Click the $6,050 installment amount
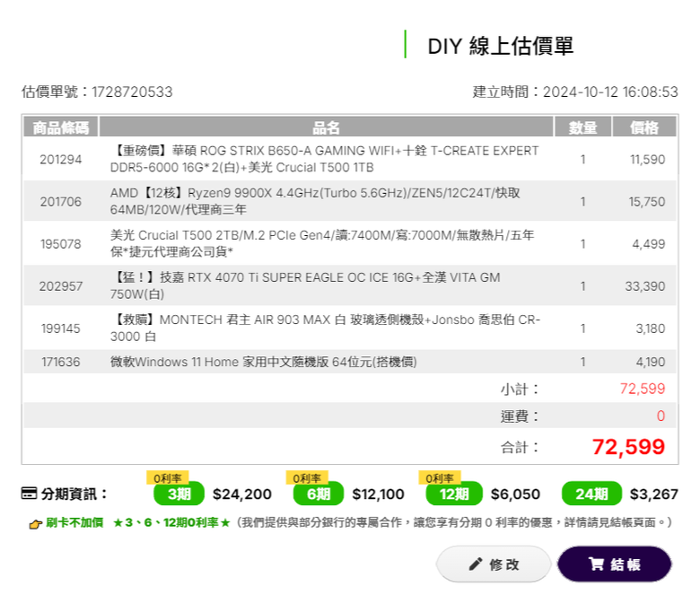700x604 pixels. (x=515, y=495)
